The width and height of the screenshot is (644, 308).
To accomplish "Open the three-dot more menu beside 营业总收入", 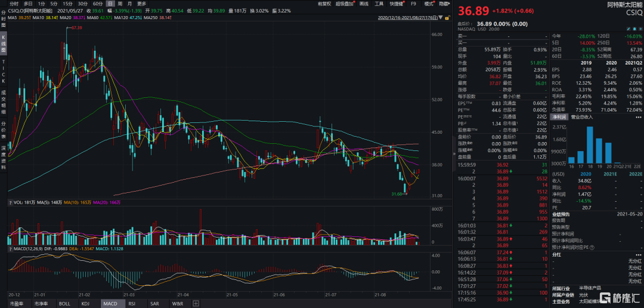I will click(x=639, y=117).
